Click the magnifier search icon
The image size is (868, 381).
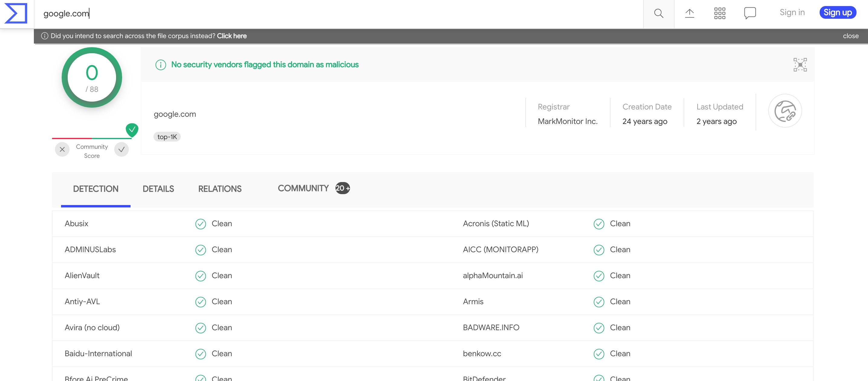tap(659, 14)
